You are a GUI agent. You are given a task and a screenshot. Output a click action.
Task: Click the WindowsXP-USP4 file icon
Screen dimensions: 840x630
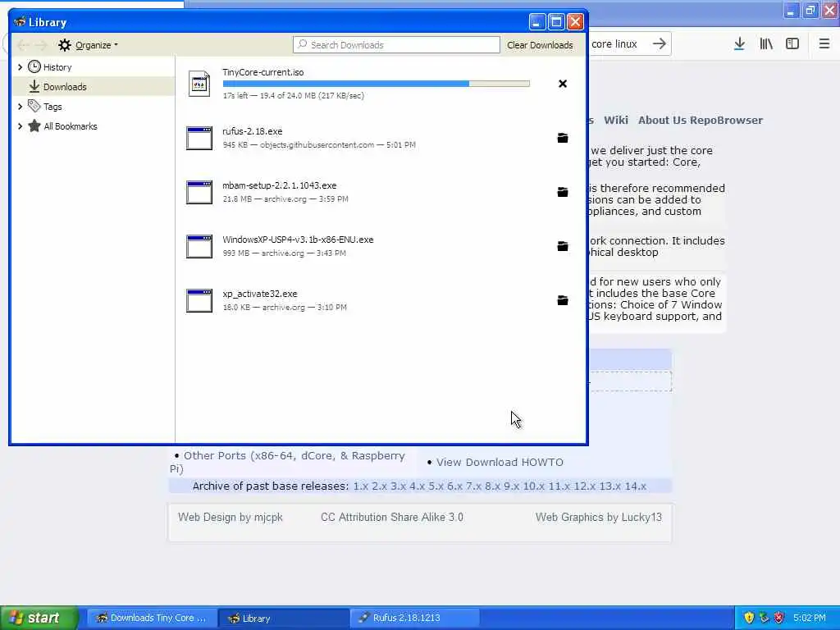coord(199,246)
